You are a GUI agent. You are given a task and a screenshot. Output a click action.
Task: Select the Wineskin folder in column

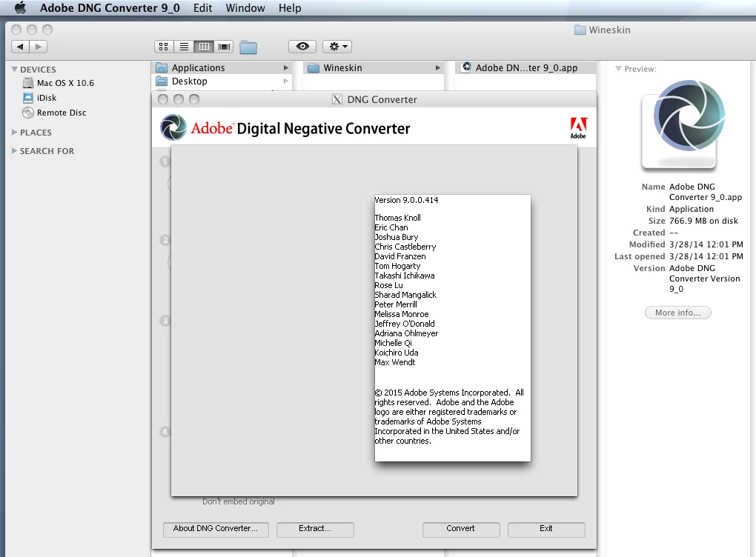coord(374,68)
